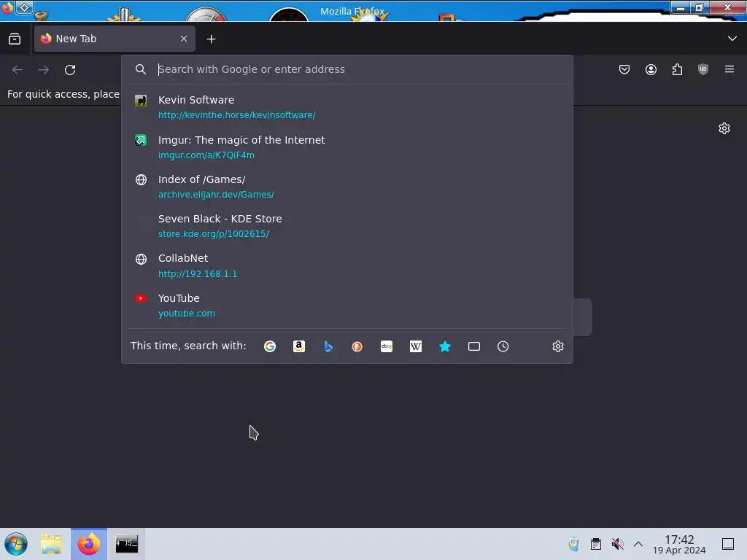Open the uBlock Origin shield icon

703,69
